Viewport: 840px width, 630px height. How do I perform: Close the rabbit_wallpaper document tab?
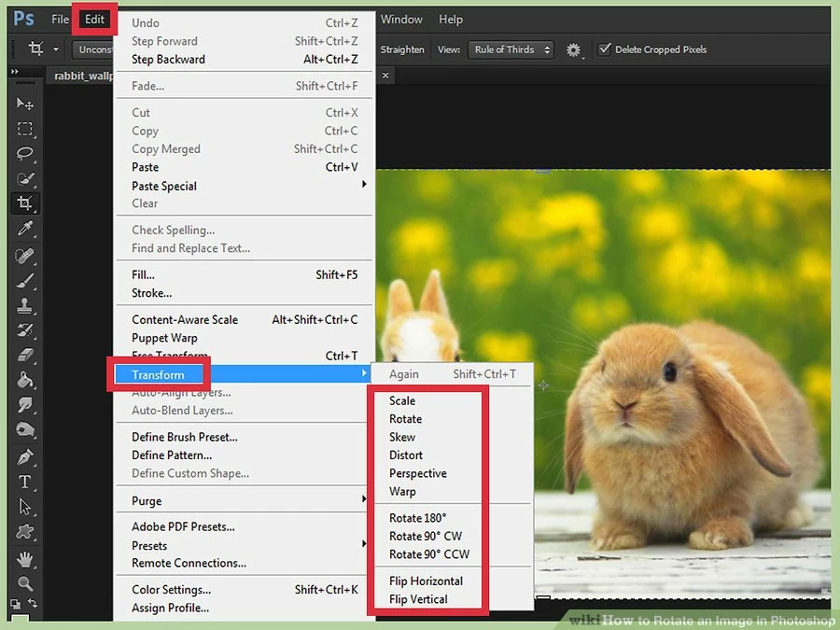pyautogui.click(x=385, y=76)
